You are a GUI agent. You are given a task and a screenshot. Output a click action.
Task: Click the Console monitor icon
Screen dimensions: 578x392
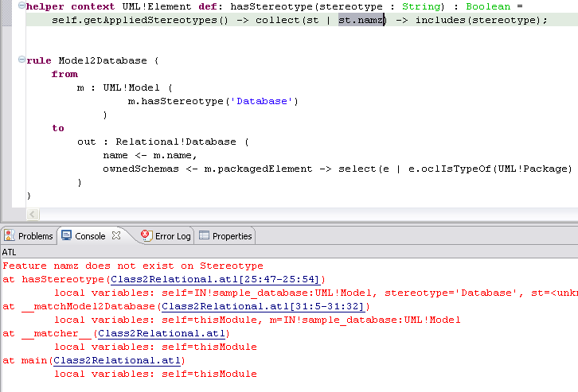pos(66,235)
